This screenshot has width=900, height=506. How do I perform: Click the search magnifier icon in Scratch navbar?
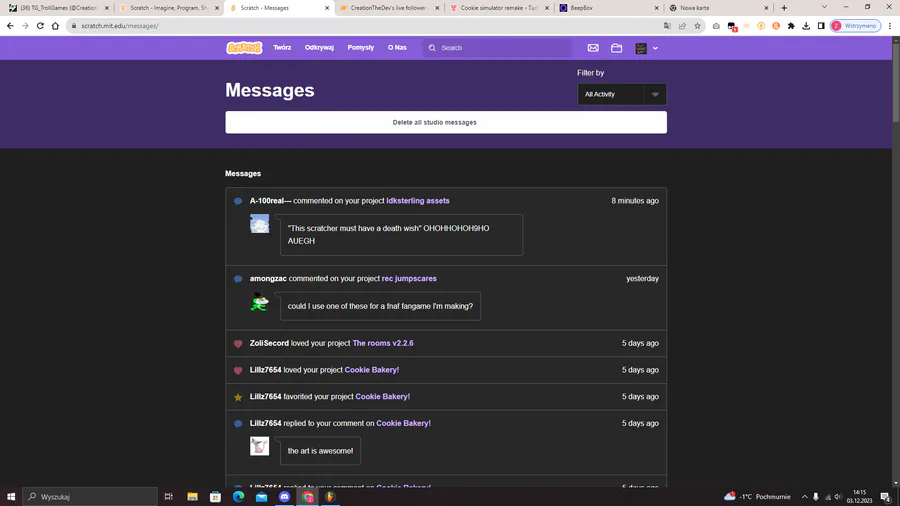click(x=432, y=48)
